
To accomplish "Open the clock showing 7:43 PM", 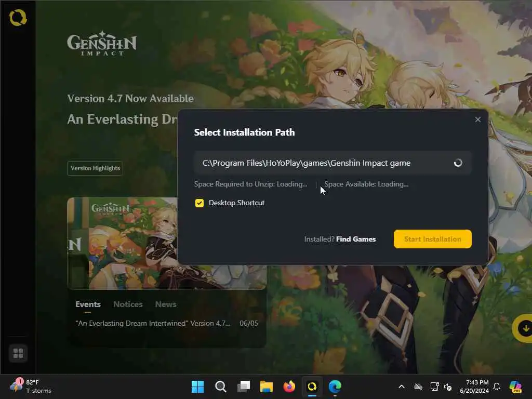I will [x=474, y=387].
